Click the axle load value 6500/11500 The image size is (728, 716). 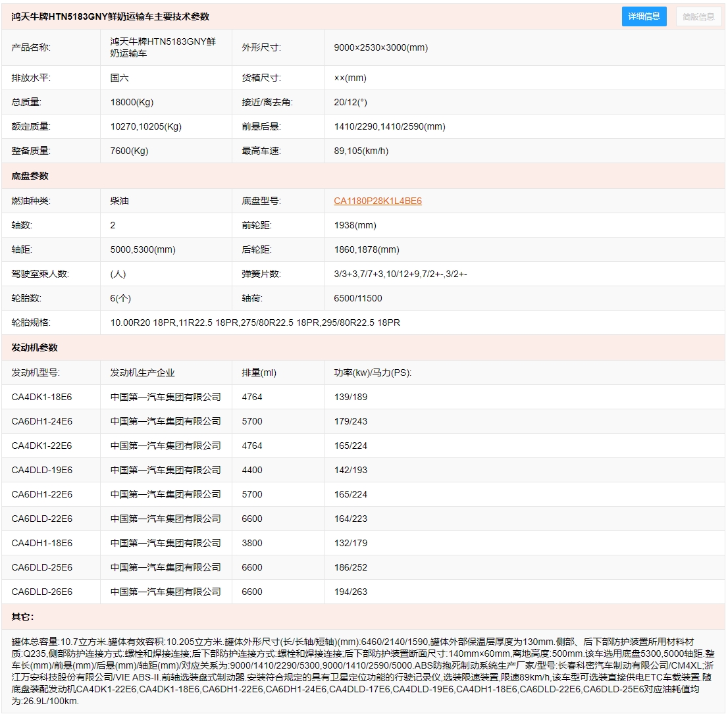358,298
